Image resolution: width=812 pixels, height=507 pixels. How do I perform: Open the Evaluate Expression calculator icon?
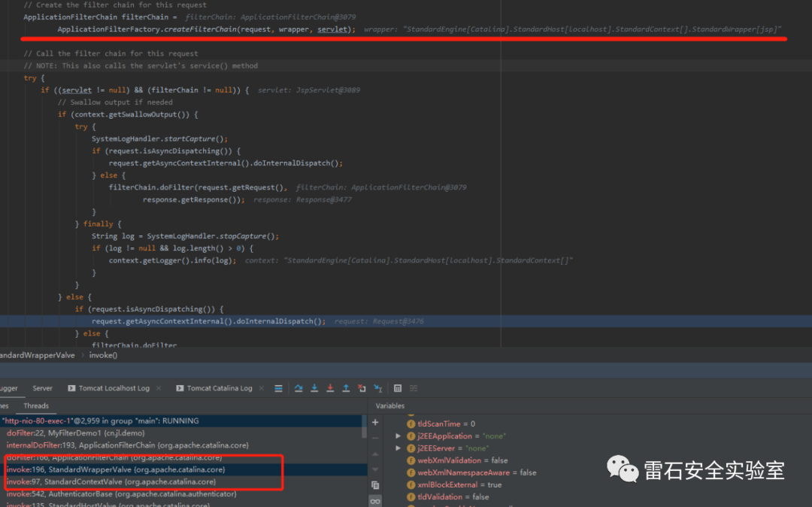[398, 388]
